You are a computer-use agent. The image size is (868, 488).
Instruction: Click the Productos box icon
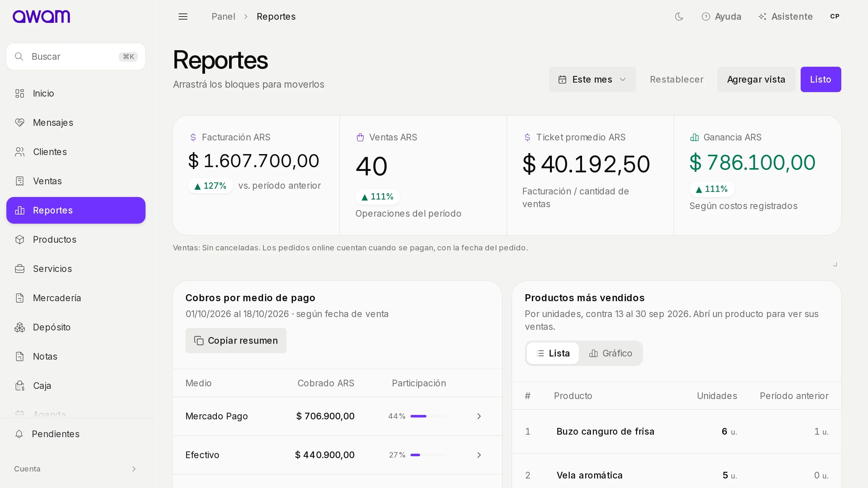pos(20,240)
